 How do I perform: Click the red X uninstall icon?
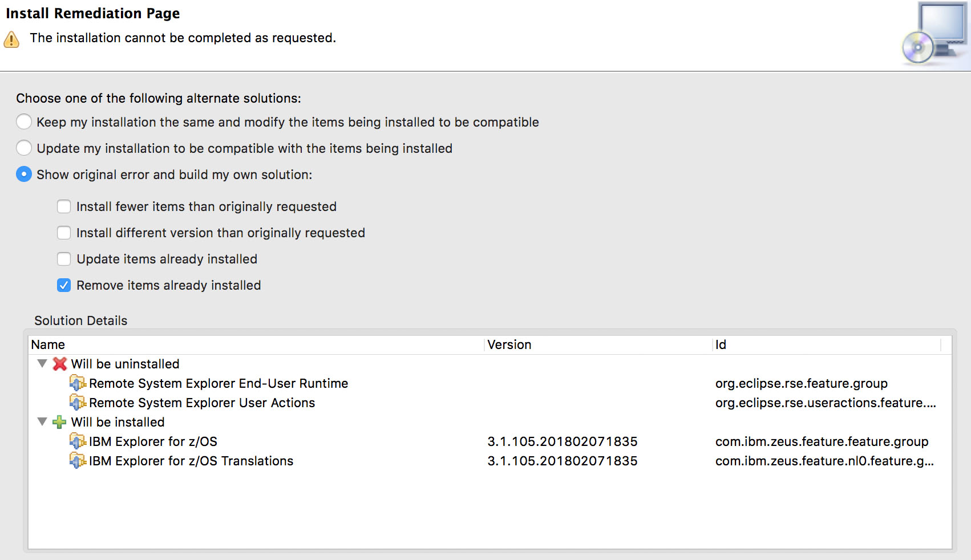pyautogui.click(x=59, y=364)
